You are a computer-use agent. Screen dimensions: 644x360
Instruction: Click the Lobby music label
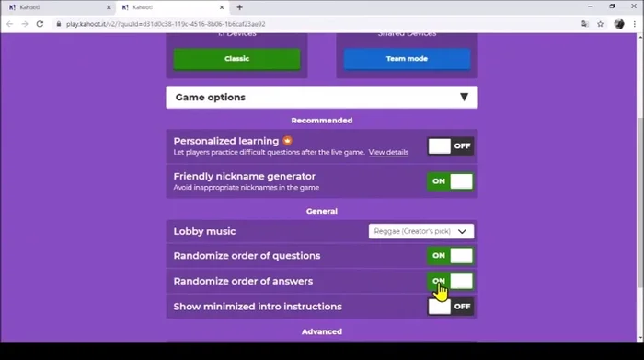[x=204, y=231]
